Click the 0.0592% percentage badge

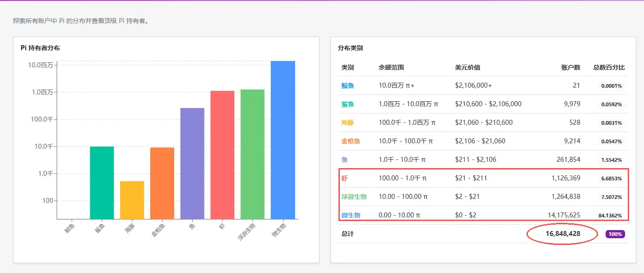pyautogui.click(x=612, y=104)
